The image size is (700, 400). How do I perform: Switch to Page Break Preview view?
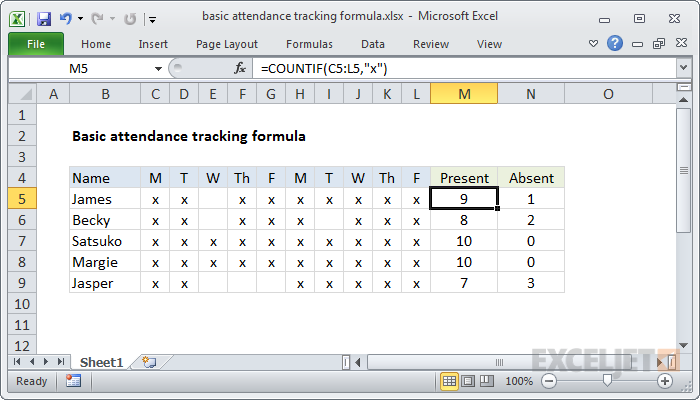(x=487, y=381)
